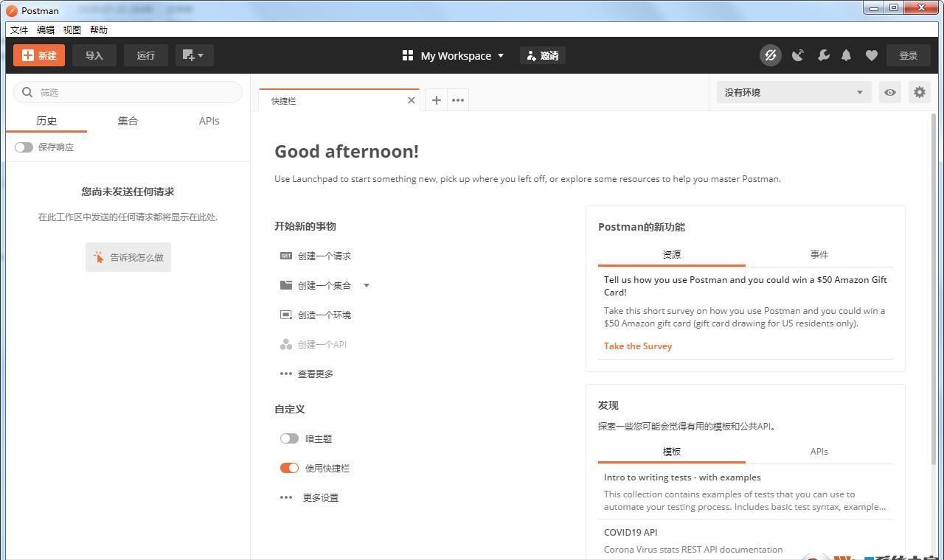Click the three dots beside 查看更多
The width and height of the screenshot is (944, 560).
pyautogui.click(x=286, y=374)
